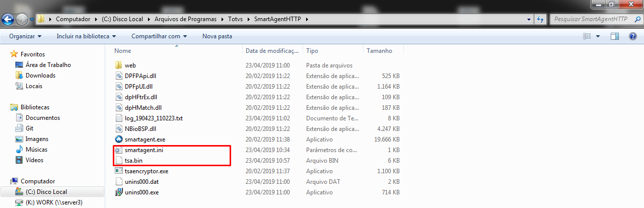
Task: Open the Compartilhar com menu
Action: coord(159,36)
